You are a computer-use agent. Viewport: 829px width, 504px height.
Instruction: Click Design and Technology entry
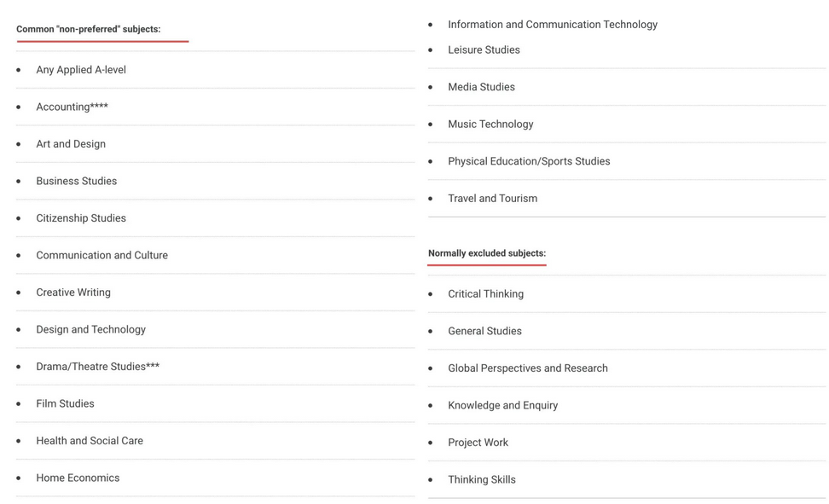pos(91,329)
